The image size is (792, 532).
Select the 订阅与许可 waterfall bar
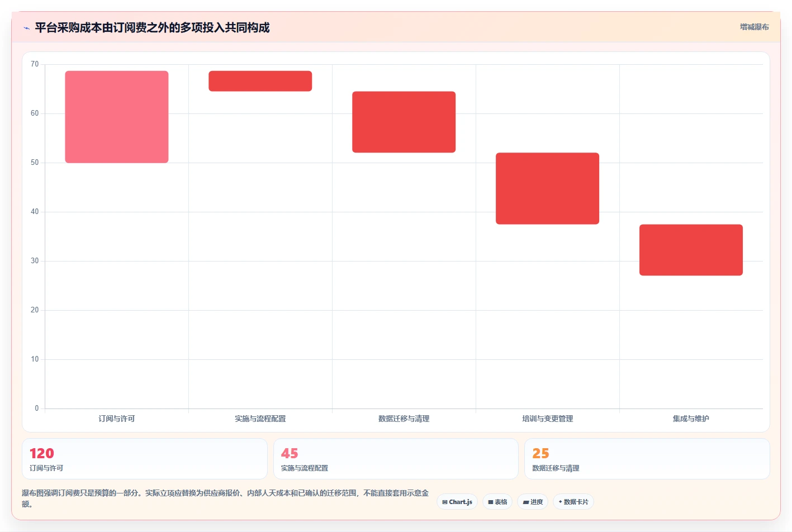pos(117,117)
